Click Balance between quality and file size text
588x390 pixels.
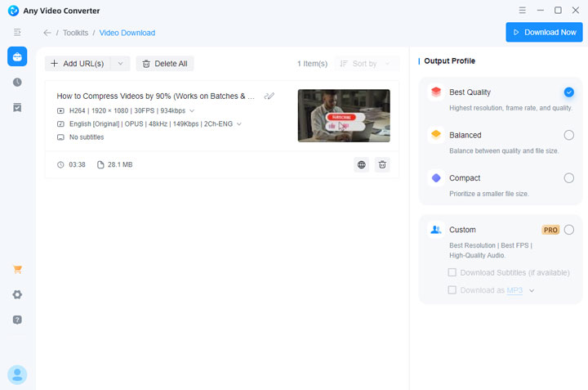[x=504, y=150]
